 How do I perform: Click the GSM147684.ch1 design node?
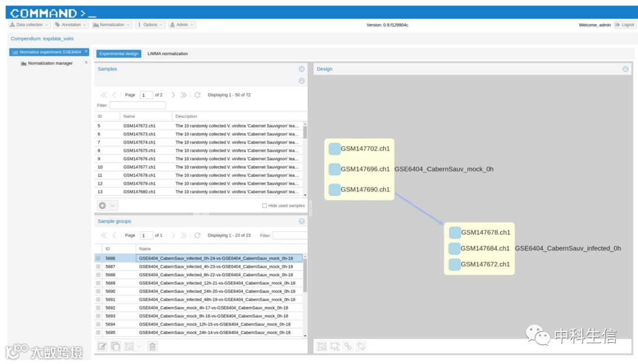click(479, 248)
